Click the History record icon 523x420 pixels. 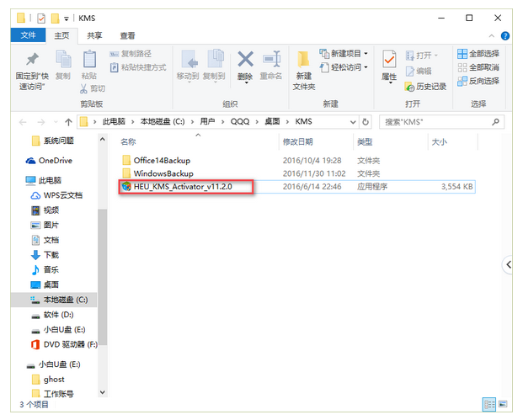click(425, 87)
